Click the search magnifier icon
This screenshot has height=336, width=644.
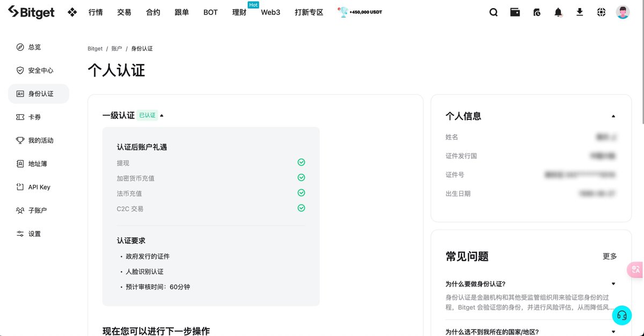click(x=493, y=12)
